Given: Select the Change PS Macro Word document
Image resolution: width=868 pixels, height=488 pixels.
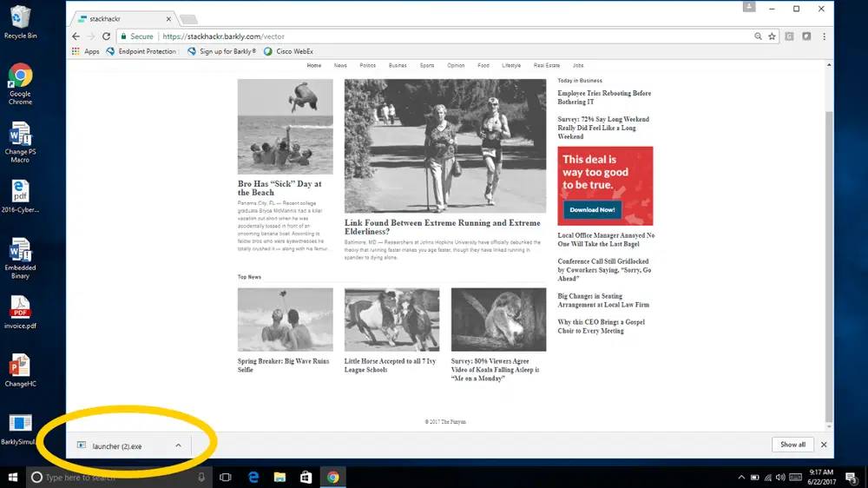Looking at the screenshot, I should [x=20, y=142].
